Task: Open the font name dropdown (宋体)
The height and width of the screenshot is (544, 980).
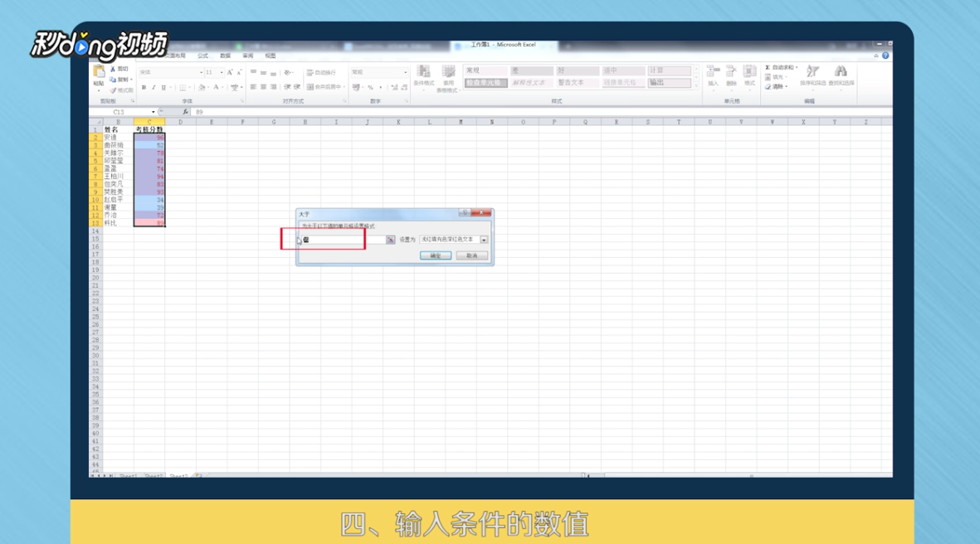Action: (202, 72)
